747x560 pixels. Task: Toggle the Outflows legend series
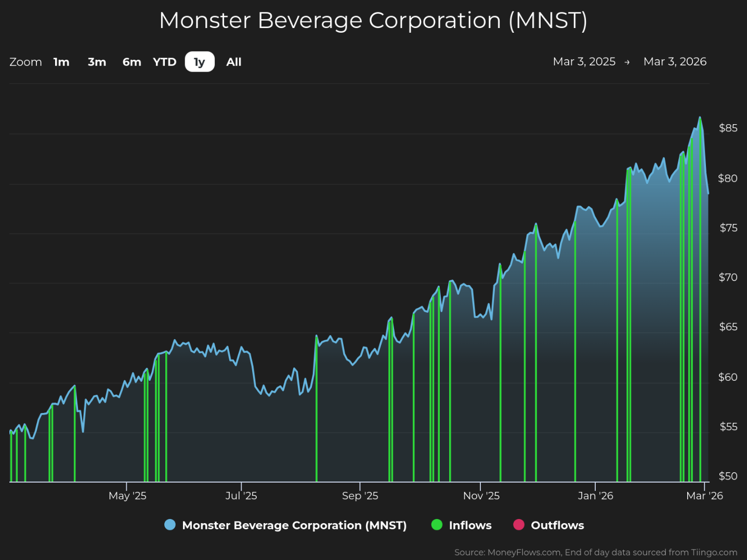(x=548, y=525)
